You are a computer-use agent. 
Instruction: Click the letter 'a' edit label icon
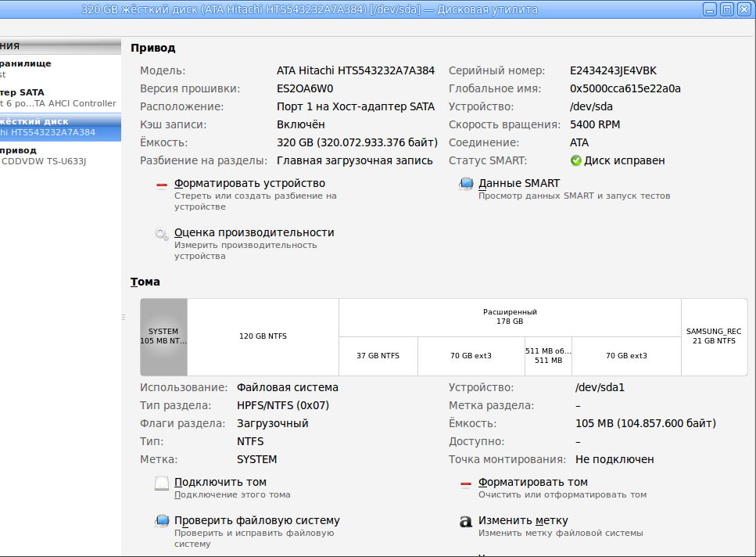466,521
